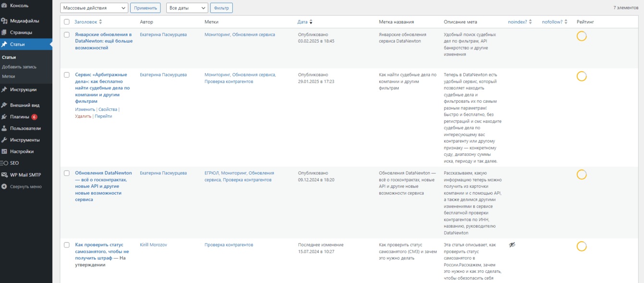Click the WP Mail SMTP envelope icon
This screenshot has height=283, width=644.
4,175
